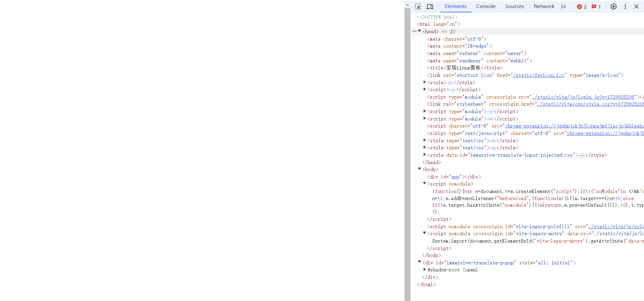Image resolution: width=644 pixels, height=301 pixels.
Task: Select the <!DOCTYPE html> line
Action: 437,17
